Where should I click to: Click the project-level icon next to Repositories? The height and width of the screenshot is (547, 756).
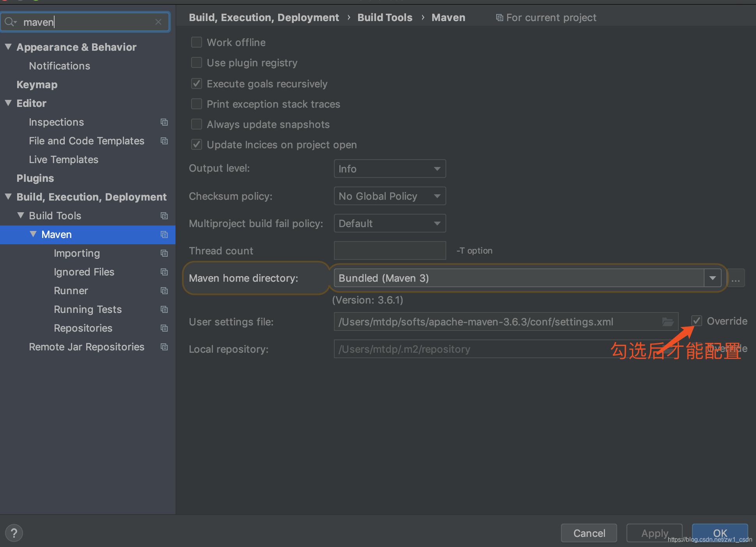coord(164,328)
